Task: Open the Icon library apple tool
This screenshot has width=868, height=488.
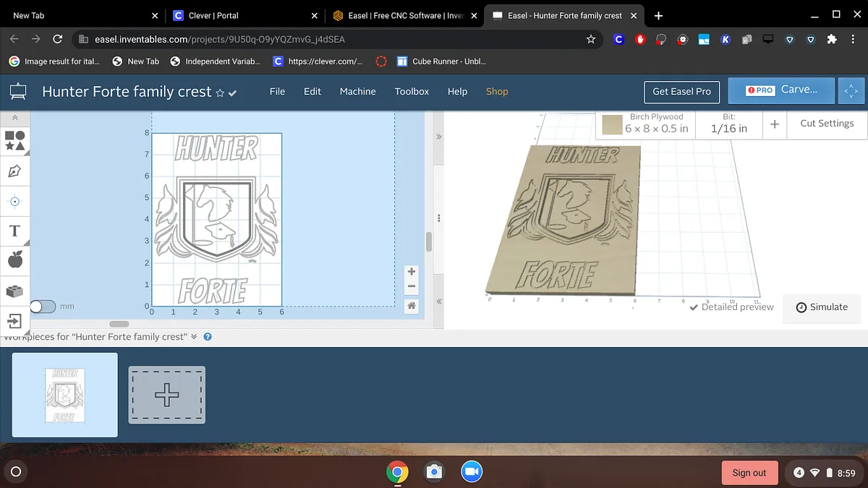Action: pos(15,260)
